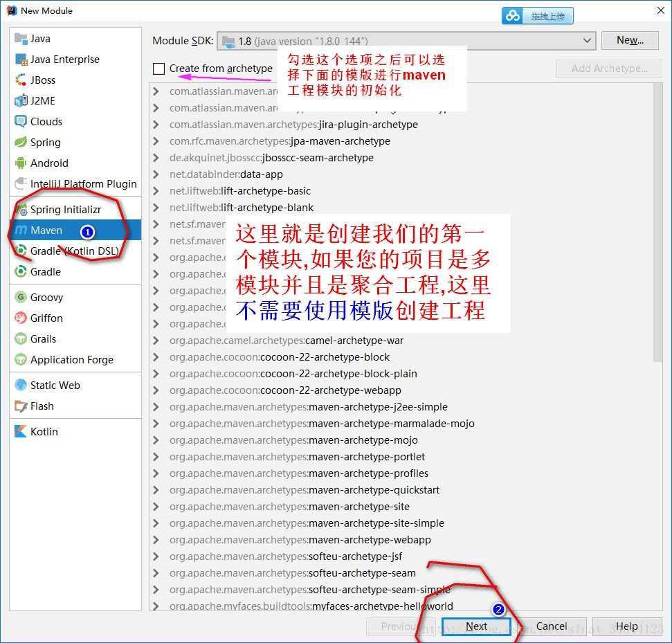Click the cloud upload button label
This screenshot has height=643, width=672.
(547, 17)
